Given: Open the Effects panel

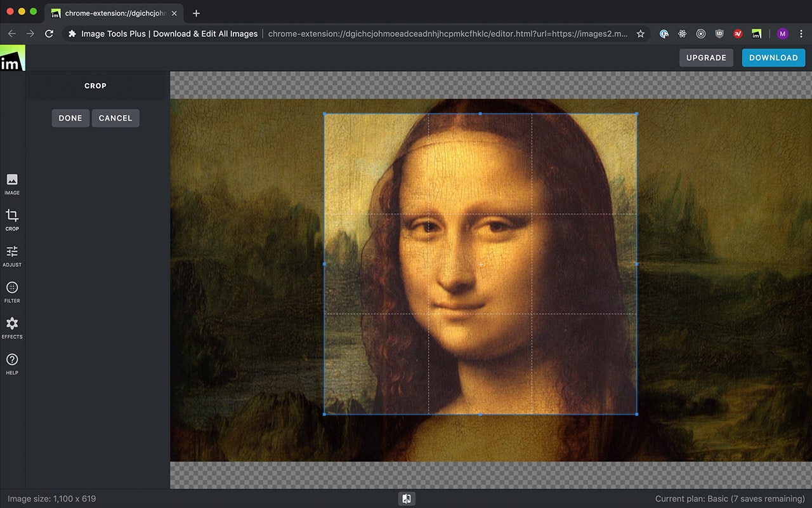Looking at the screenshot, I should 12,328.
